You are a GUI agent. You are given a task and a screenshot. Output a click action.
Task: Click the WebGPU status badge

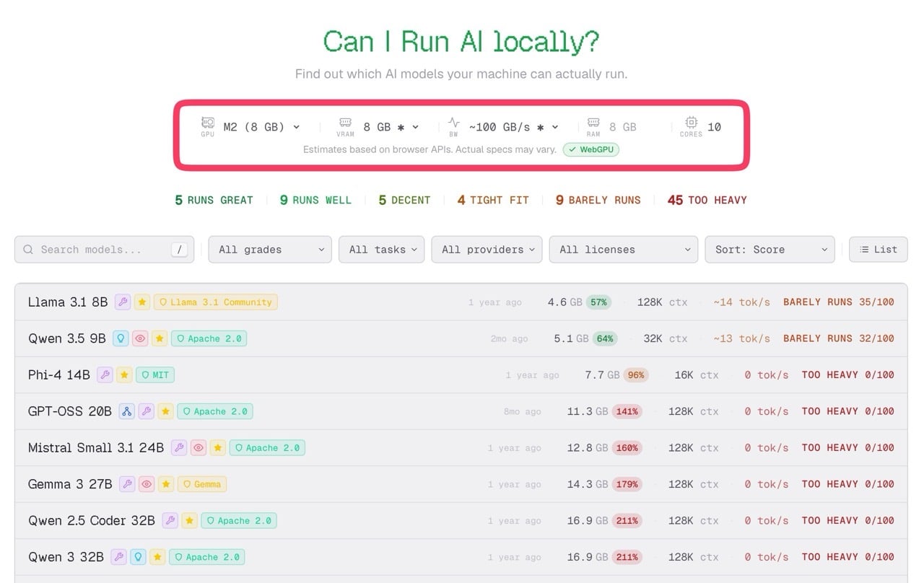(590, 149)
